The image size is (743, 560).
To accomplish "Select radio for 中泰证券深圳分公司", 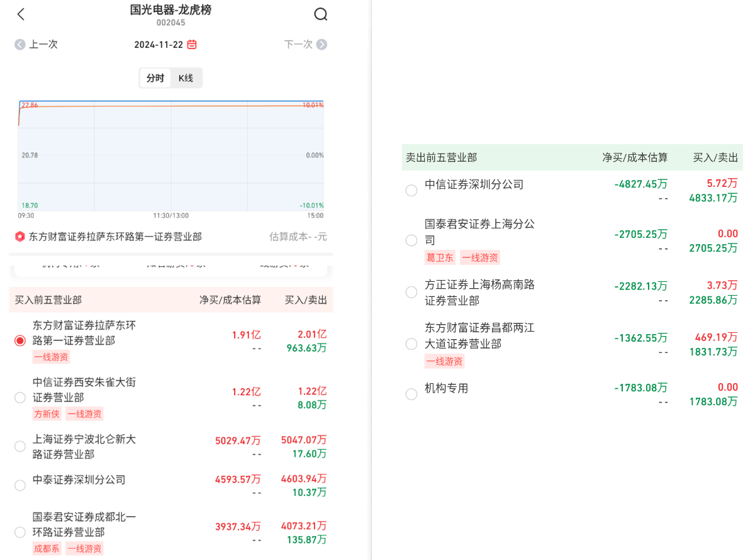I will click(20, 485).
